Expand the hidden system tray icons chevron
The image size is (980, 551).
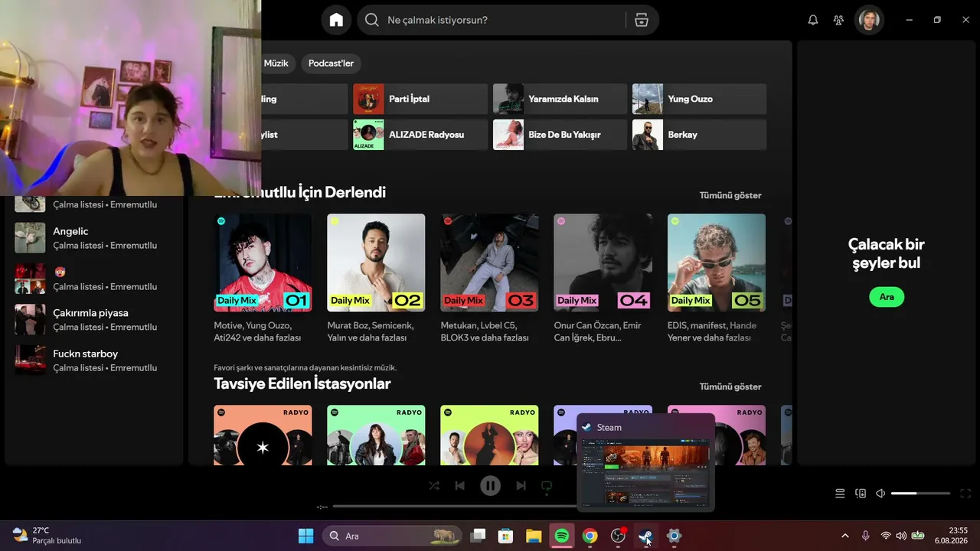845,536
